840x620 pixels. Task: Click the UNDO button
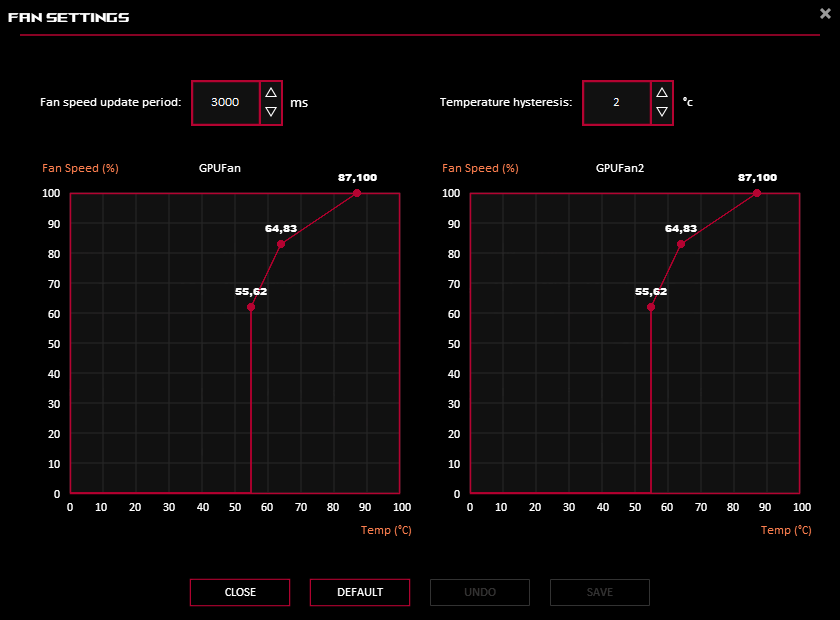click(x=480, y=592)
